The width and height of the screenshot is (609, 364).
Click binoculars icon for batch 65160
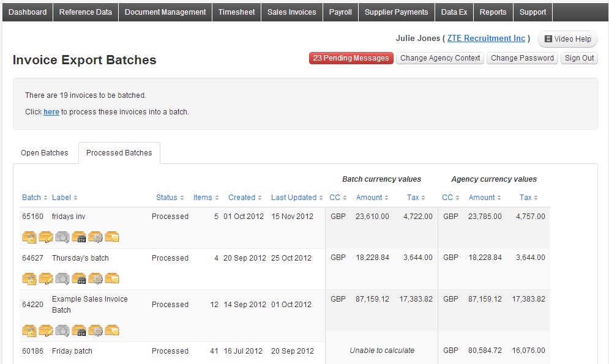(79, 237)
